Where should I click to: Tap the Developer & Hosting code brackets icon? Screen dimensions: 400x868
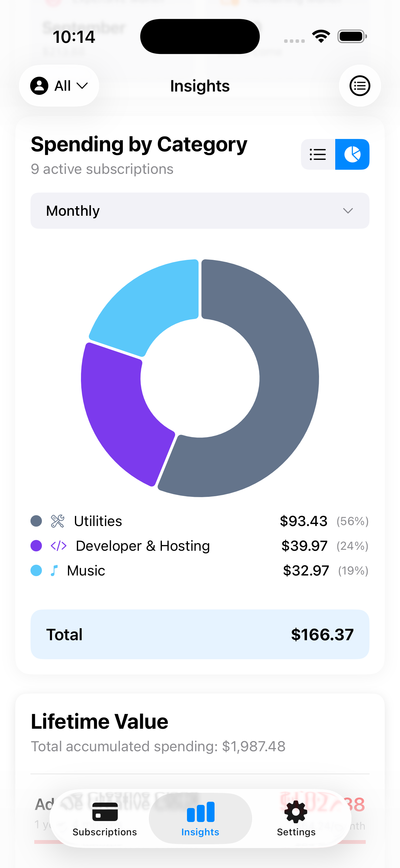58,546
